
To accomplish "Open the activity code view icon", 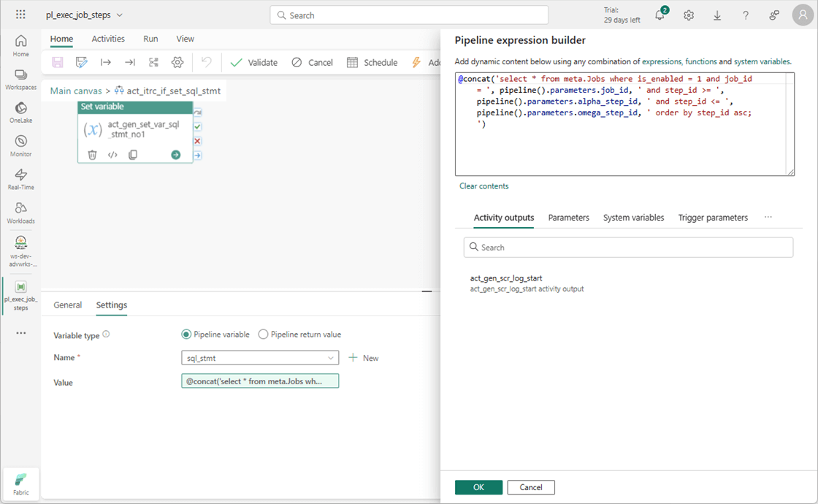I will [112, 155].
